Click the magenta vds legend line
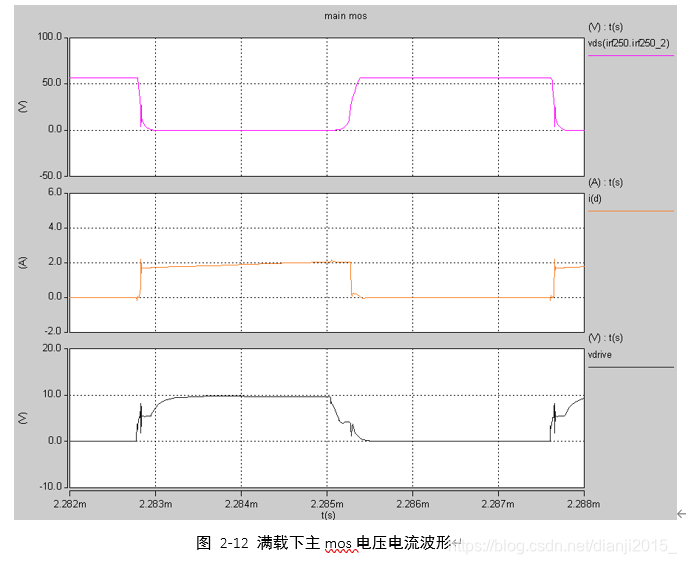This screenshot has width=686, height=564. 630,56
